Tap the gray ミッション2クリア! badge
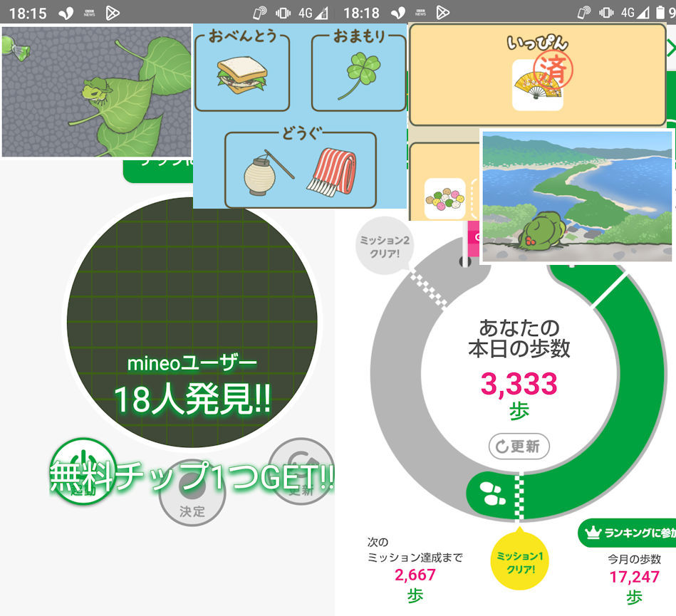 (383, 246)
